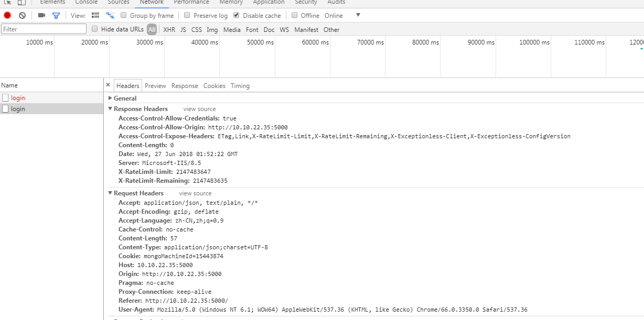Collapse the Response Headers section
This screenshot has width=644, height=320.
(x=110, y=108)
